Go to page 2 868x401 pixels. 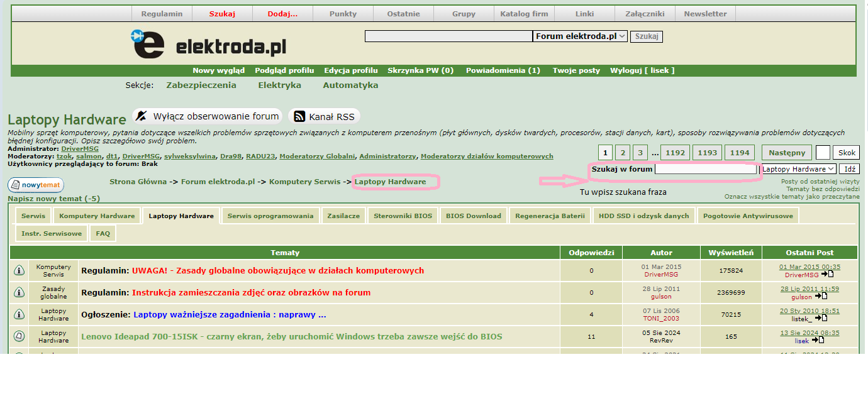click(622, 153)
